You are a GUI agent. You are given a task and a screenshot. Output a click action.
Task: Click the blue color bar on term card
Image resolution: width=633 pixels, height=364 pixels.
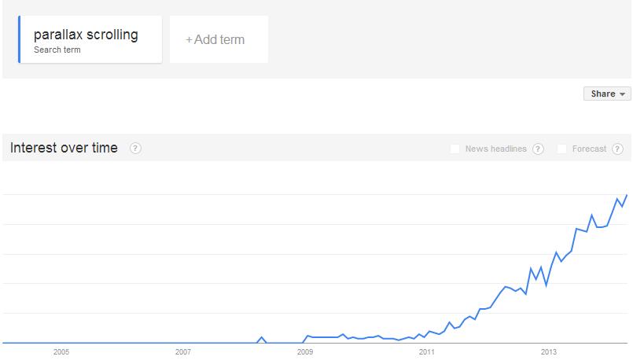[x=19, y=39]
